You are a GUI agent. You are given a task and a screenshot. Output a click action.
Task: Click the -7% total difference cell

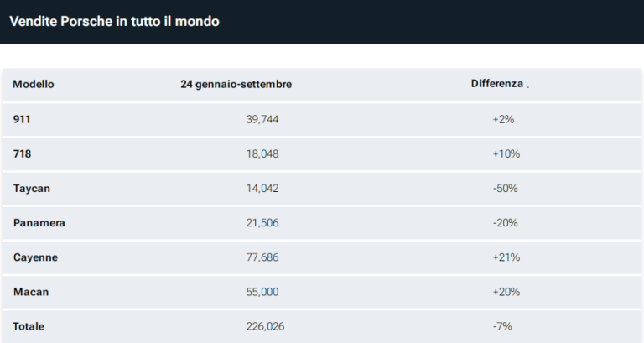point(502,325)
